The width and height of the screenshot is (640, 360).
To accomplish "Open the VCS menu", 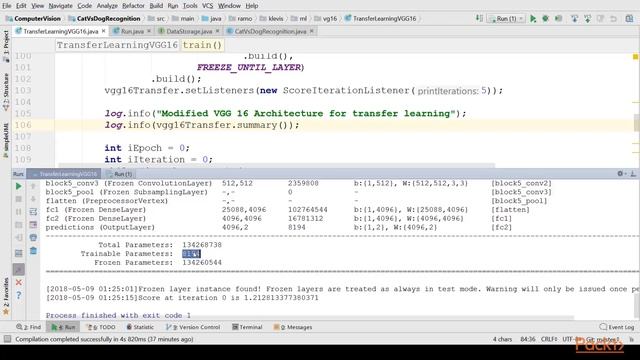I will point(207,6).
